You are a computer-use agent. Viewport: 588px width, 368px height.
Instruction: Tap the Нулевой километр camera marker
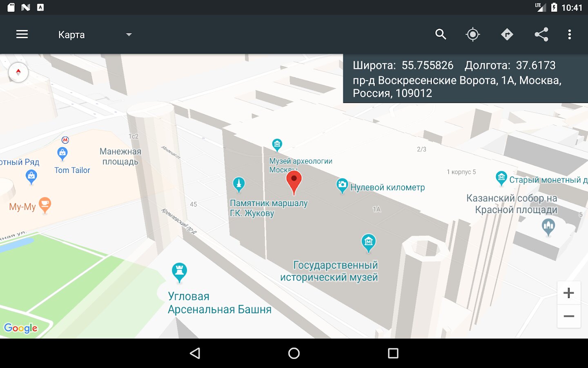(x=342, y=186)
